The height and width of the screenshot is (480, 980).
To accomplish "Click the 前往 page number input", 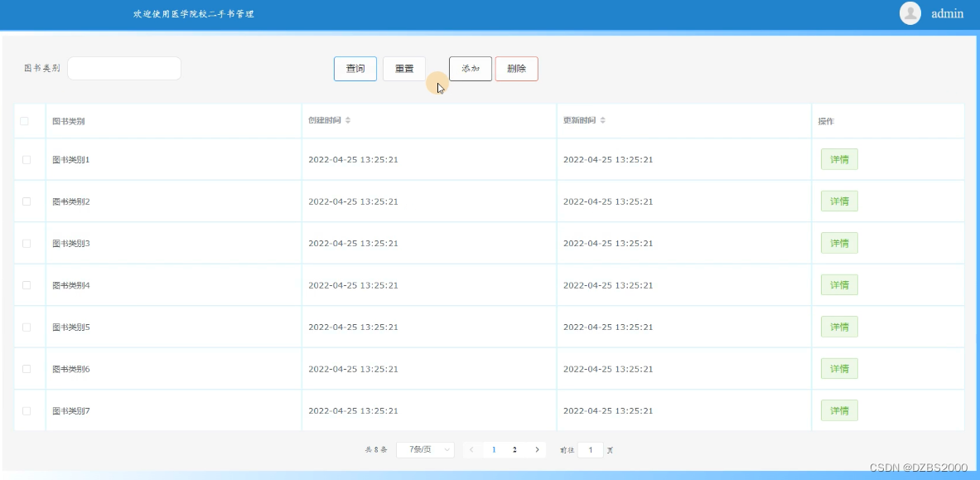I will point(590,449).
